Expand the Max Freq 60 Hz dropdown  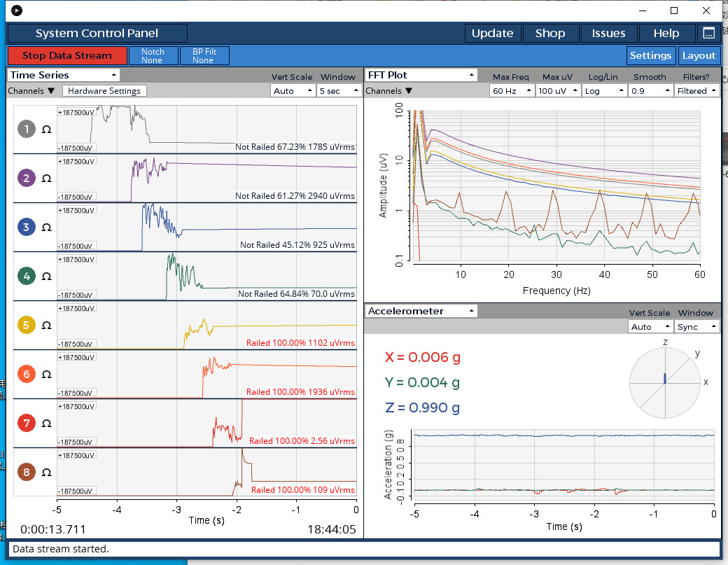point(512,91)
